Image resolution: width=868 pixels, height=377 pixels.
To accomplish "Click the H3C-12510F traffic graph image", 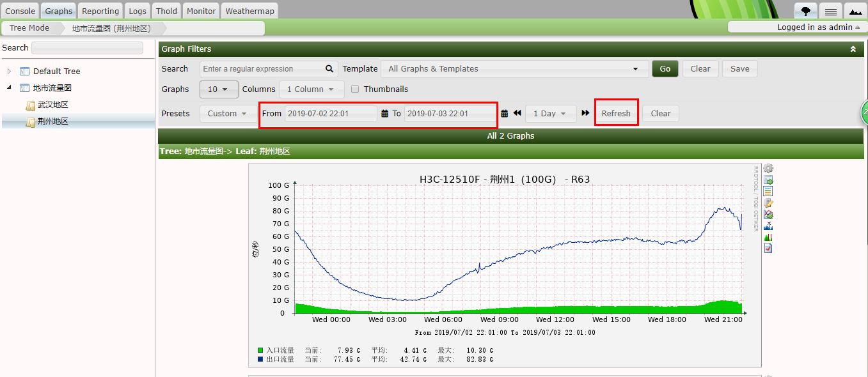I will pyautogui.click(x=505, y=265).
